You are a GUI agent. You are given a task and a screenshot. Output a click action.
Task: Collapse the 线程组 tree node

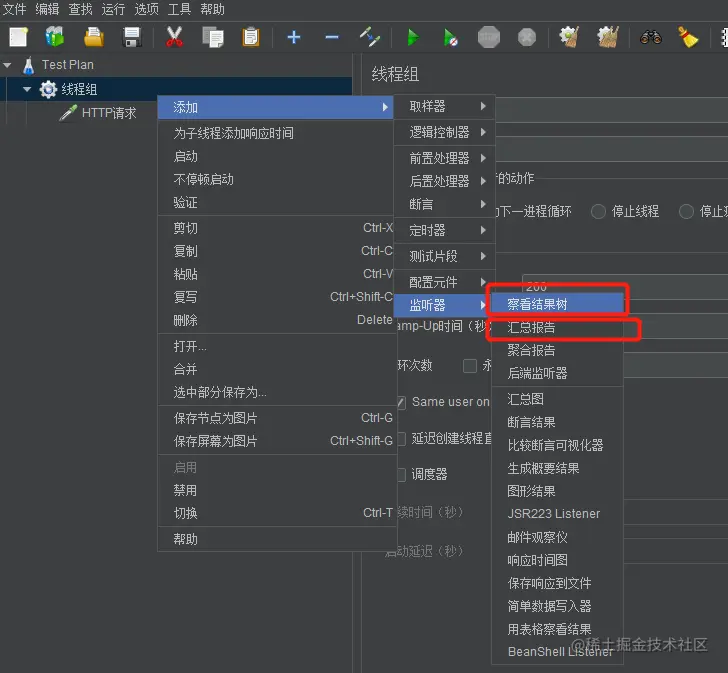(27, 89)
